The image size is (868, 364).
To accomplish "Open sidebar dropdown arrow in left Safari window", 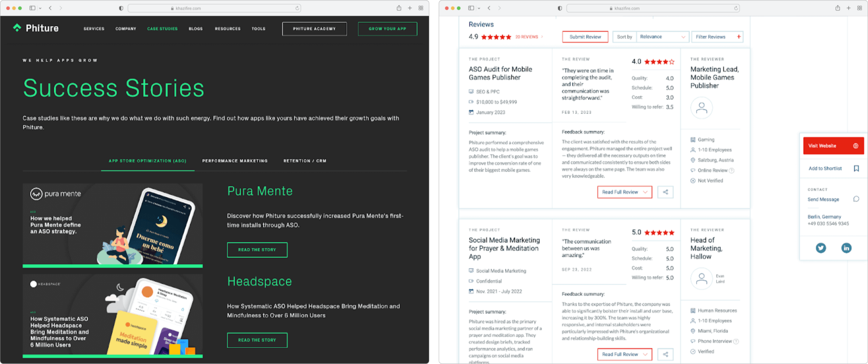I will (x=40, y=8).
